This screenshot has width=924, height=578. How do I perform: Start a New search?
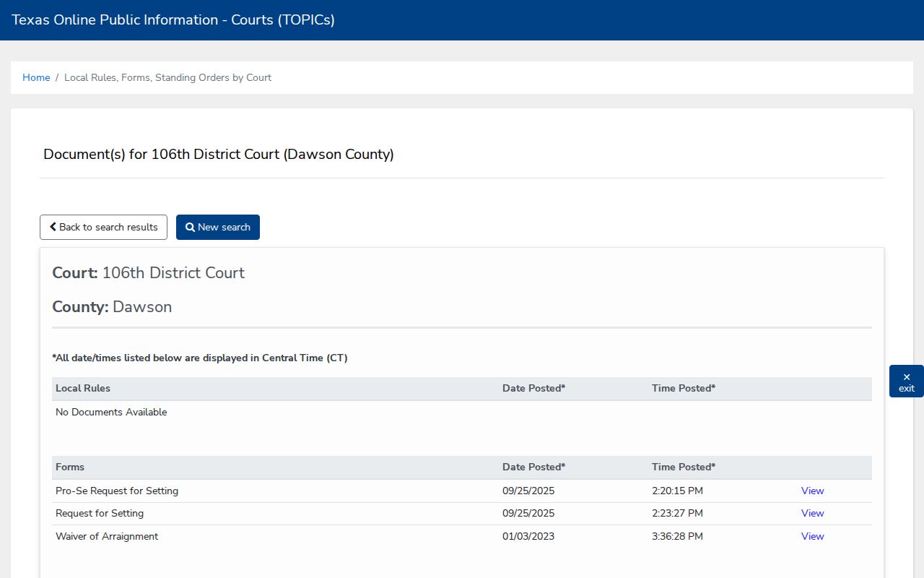218,227
